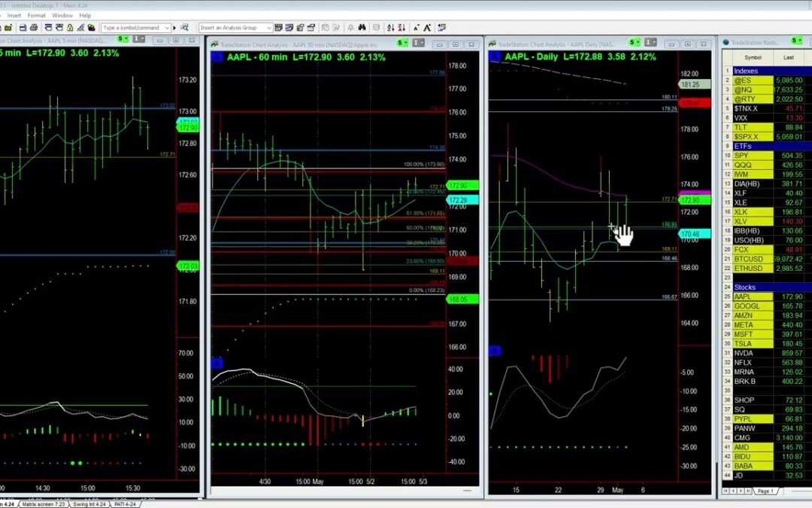Go to first page using RadarScreen tab navigation arrow
This screenshot has height=508, width=812.
(x=726, y=491)
